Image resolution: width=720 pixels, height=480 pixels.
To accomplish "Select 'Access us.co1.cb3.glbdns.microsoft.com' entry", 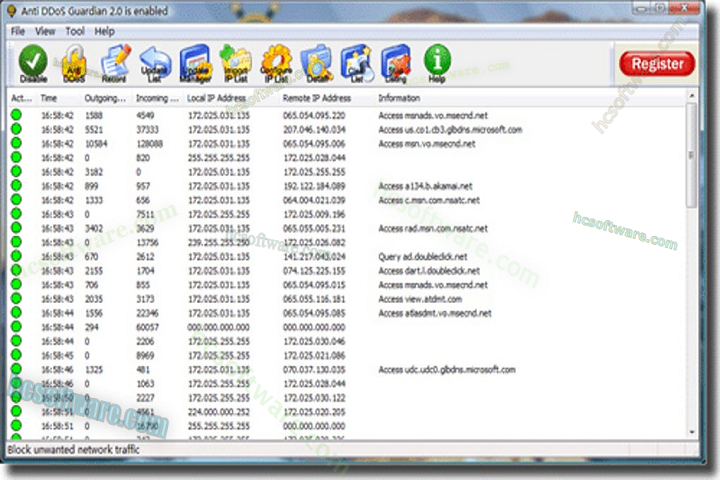I will click(x=450, y=130).
